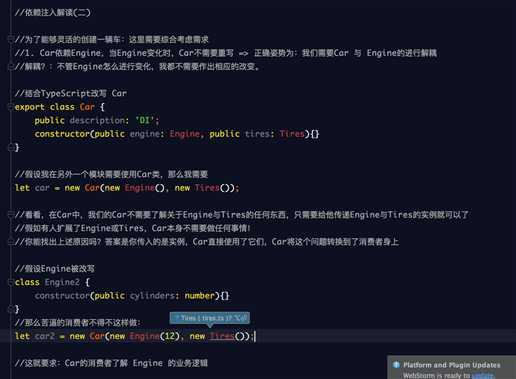This screenshot has height=379, width=516.
Task: Click the variable 'car' in let car line
Action: tap(42, 188)
